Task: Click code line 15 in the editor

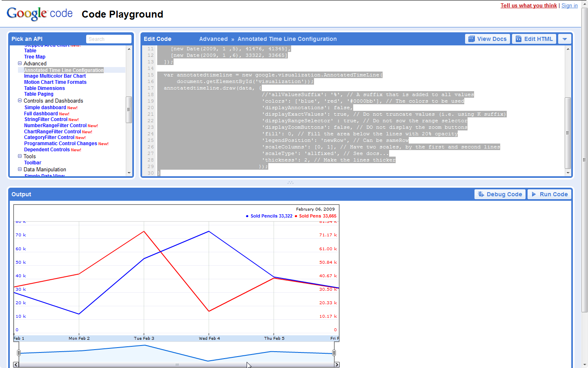Action: tap(273, 75)
